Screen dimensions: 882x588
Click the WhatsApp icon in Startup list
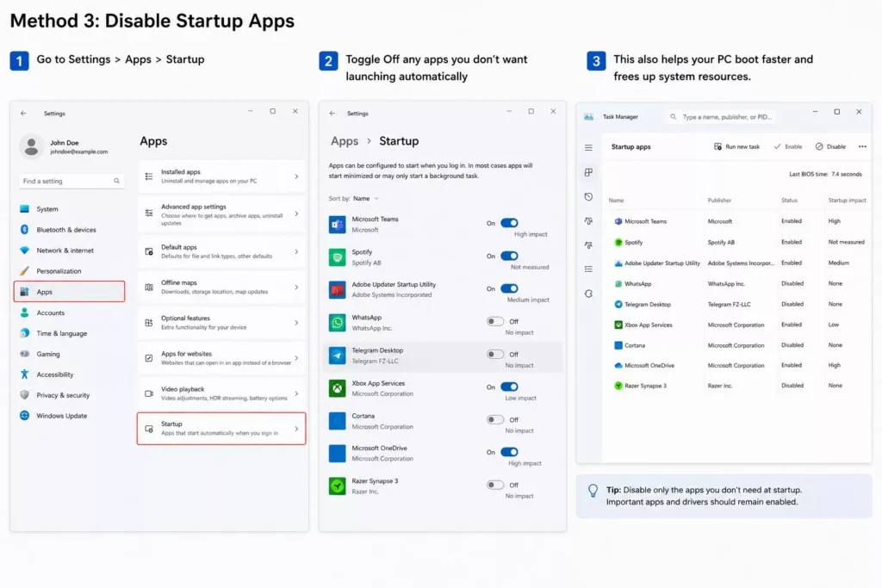pyautogui.click(x=337, y=323)
